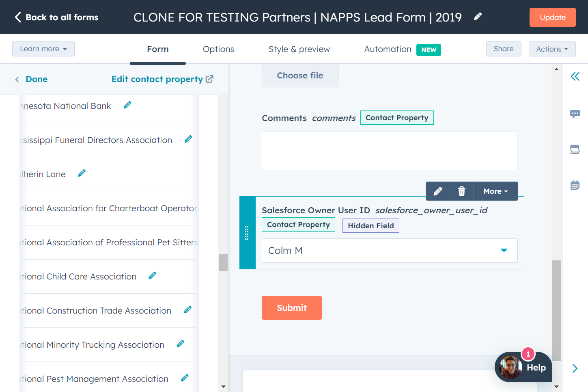
Task: Edit the Minnesota National Bank option
Action: (x=127, y=105)
